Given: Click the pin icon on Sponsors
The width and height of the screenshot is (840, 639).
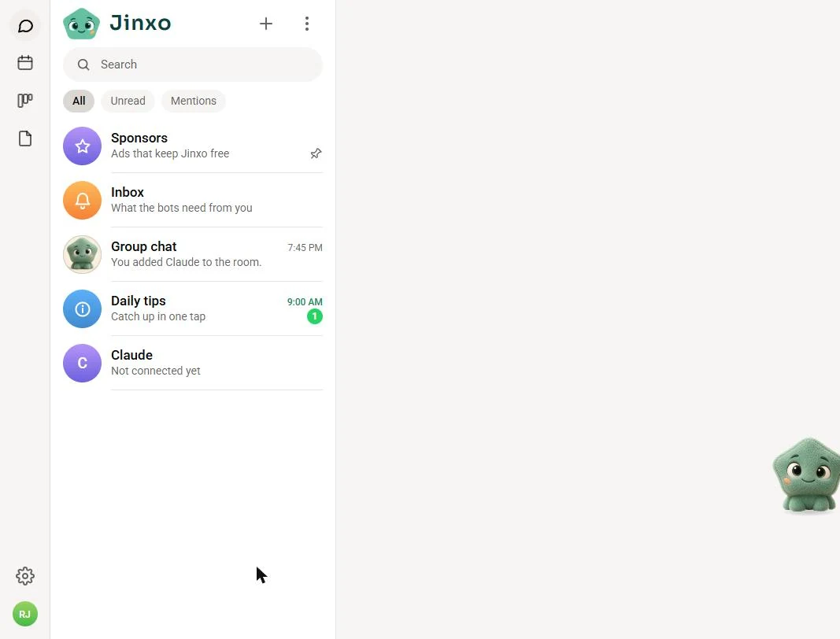Looking at the screenshot, I should [x=316, y=153].
